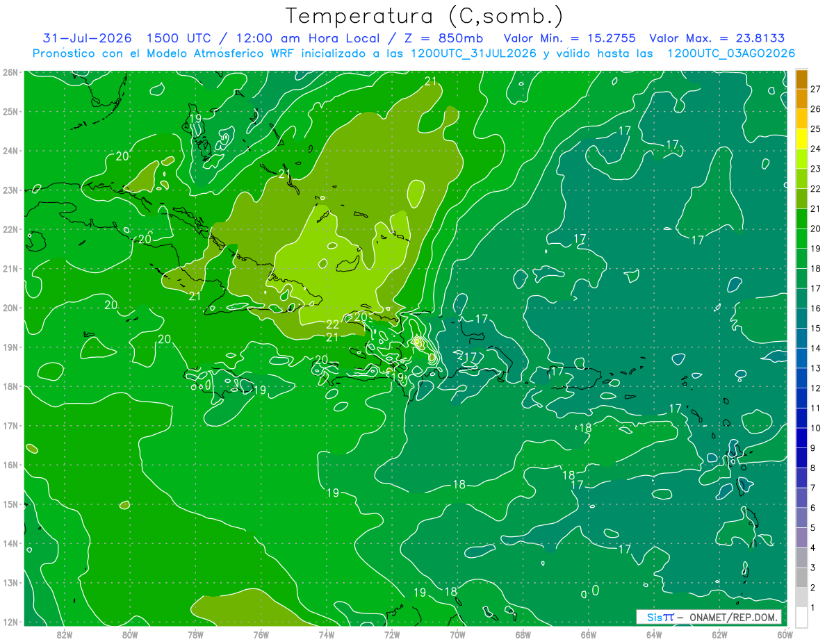834x644 pixels.
Task: Click the '1' value on the color scale
Action: pos(812,608)
